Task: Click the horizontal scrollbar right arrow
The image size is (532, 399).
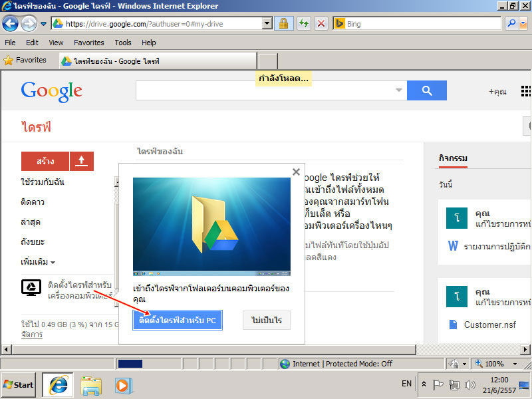Action: [525, 349]
